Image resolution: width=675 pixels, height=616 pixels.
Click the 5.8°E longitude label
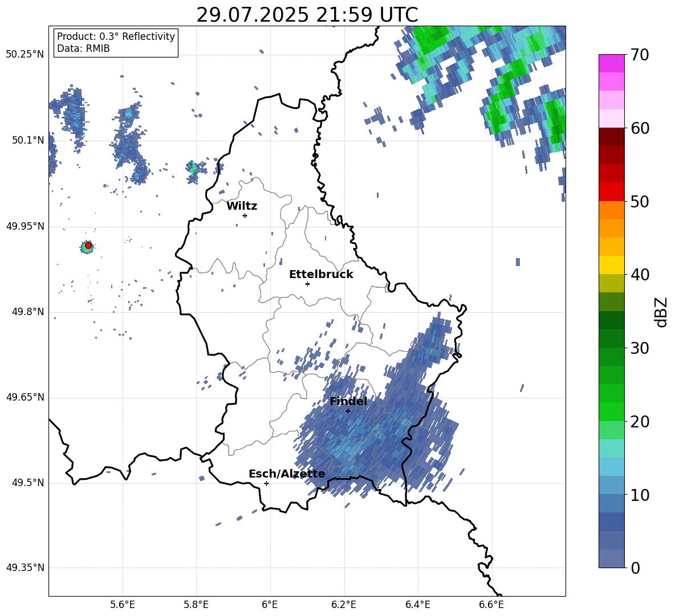196,605
